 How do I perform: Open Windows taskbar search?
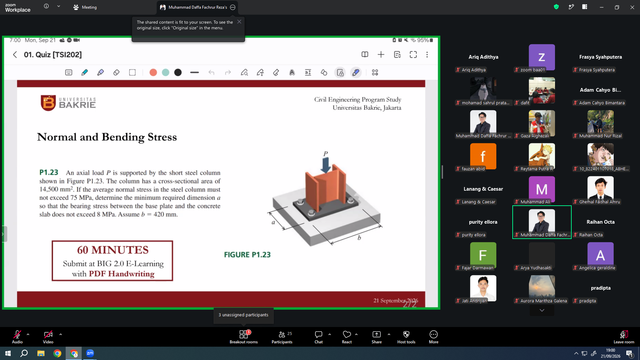(24, 353)
